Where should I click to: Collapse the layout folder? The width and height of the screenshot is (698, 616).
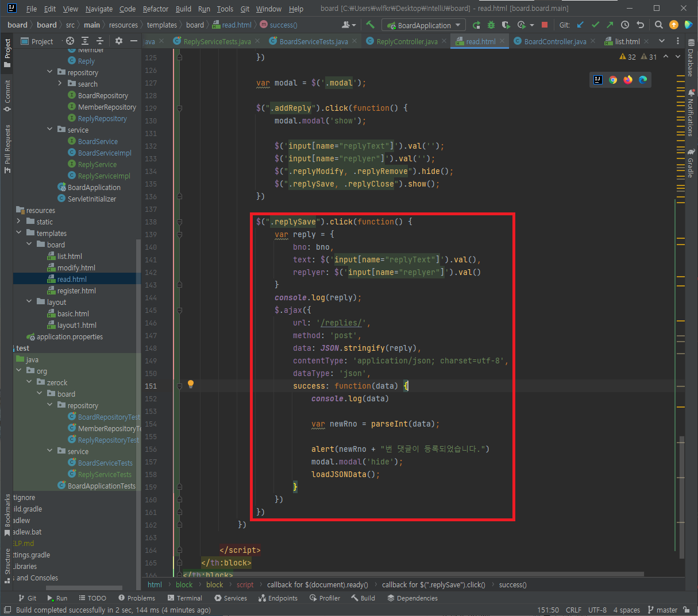29,302
